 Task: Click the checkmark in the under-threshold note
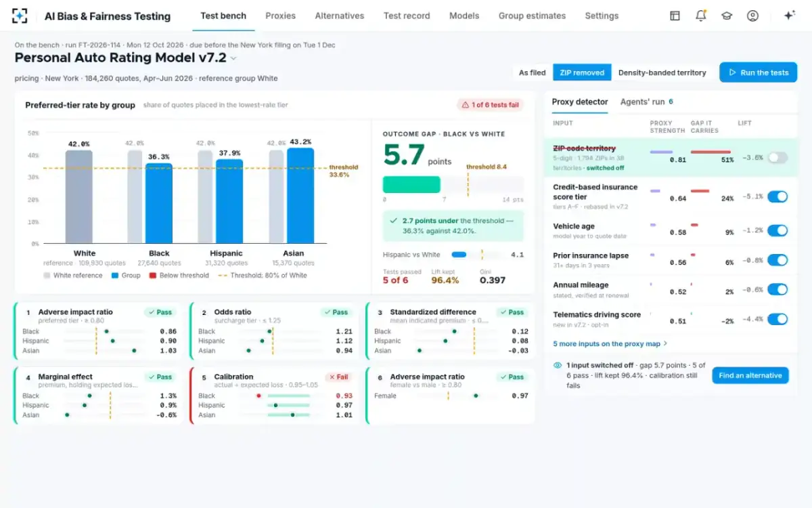tap(394, 221)
